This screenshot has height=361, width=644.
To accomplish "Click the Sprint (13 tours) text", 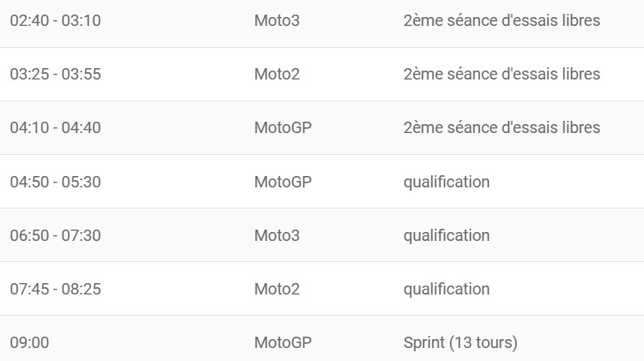I will pos(460,343).
